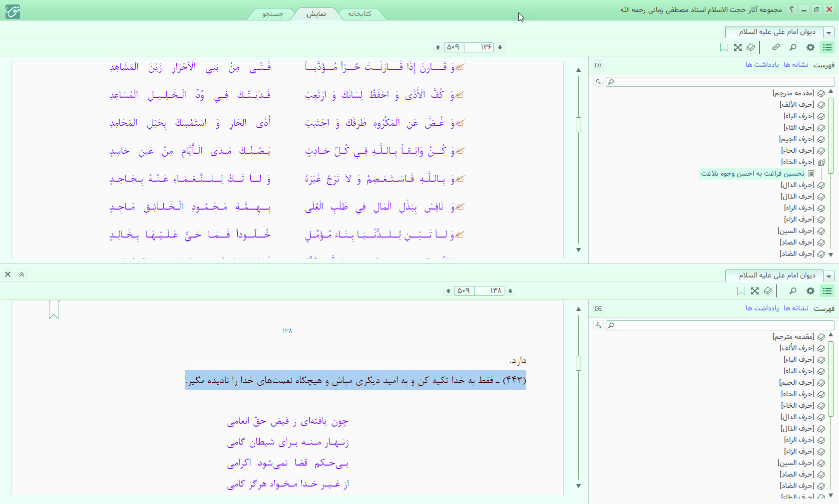Add bookmark using upper pane bookmark icon

pyautogui.click(x=724, y=47)
